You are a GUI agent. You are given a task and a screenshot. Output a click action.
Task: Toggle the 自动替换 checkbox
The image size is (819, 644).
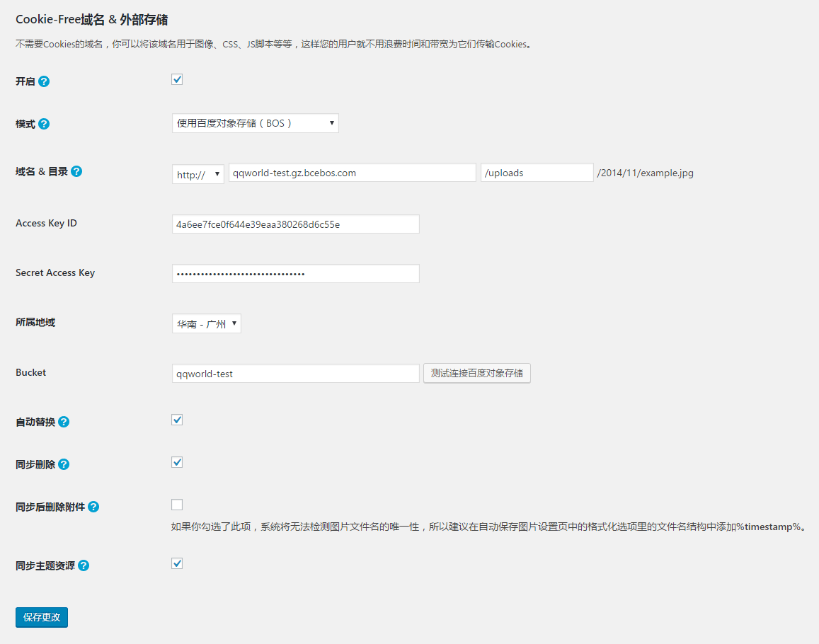pyautogui.click(x=177, y=420)
